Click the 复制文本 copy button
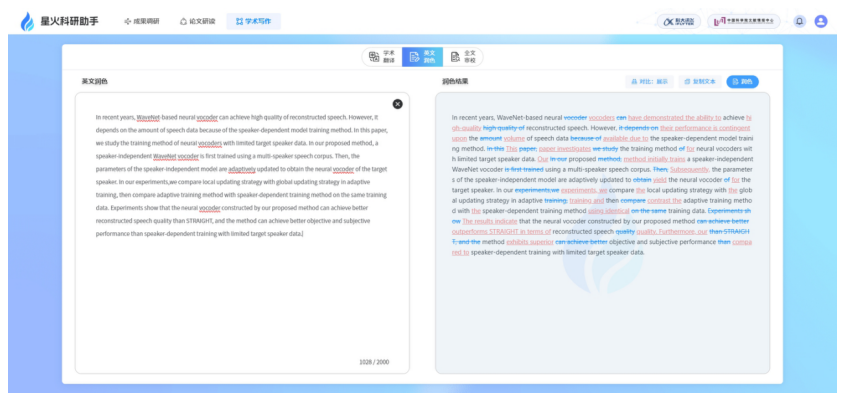843x395 pixels. tap(699, 82)
